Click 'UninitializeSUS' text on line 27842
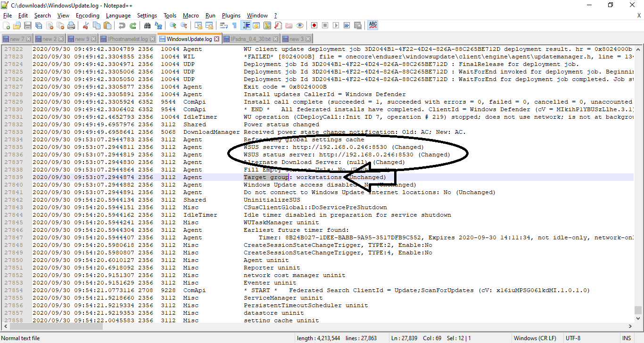 tap(272, 200)
